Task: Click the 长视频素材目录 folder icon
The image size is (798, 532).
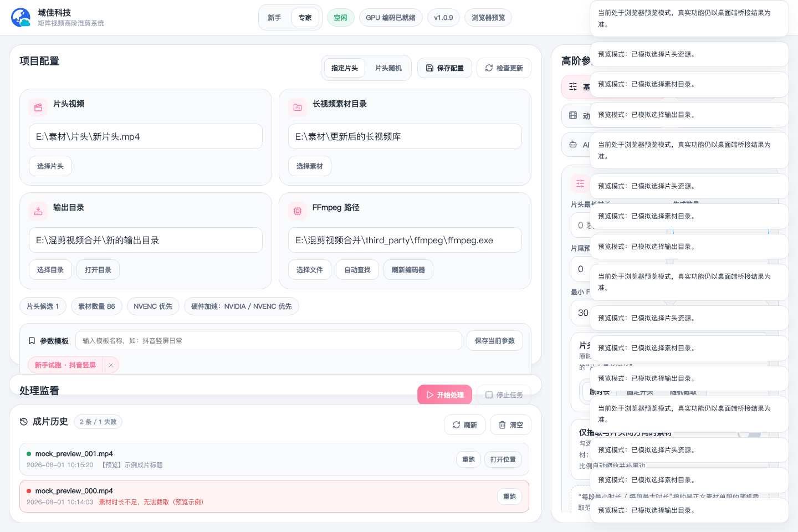Action: (x=298, y=108)
